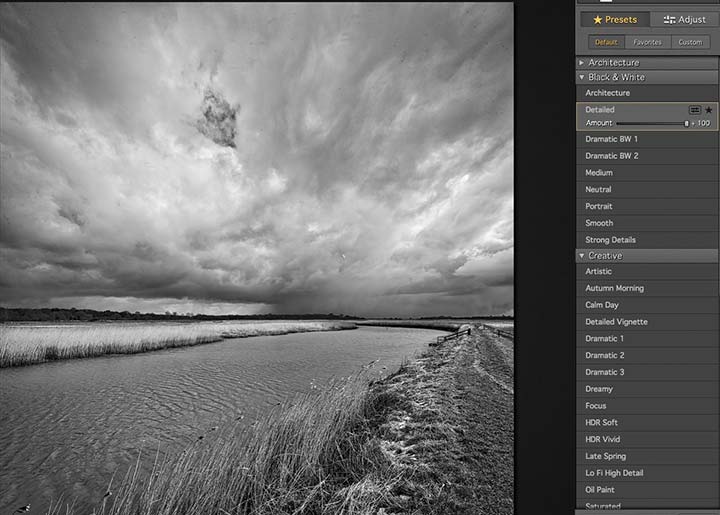Show only Favorites presets
Screen dimensions: 720x515
[647, 42]
